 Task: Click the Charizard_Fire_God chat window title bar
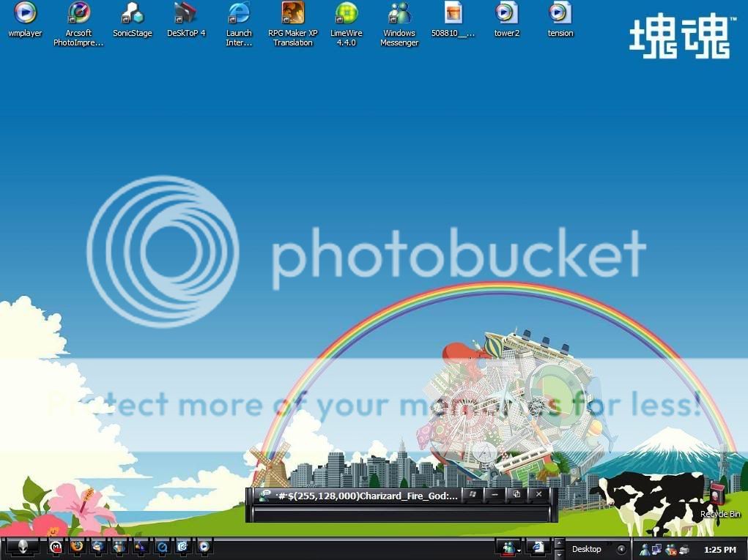point(359,496)
